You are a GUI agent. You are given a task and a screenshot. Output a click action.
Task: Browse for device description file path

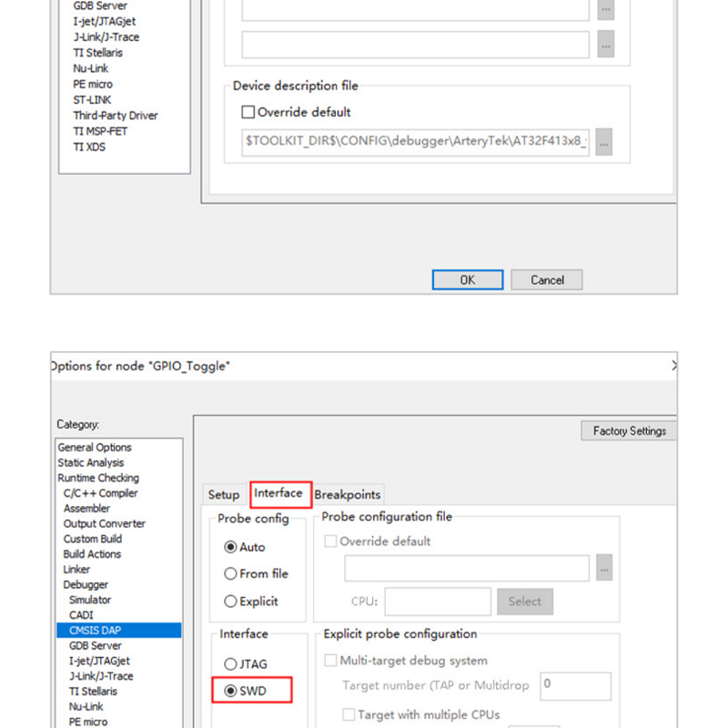[604, 142]
